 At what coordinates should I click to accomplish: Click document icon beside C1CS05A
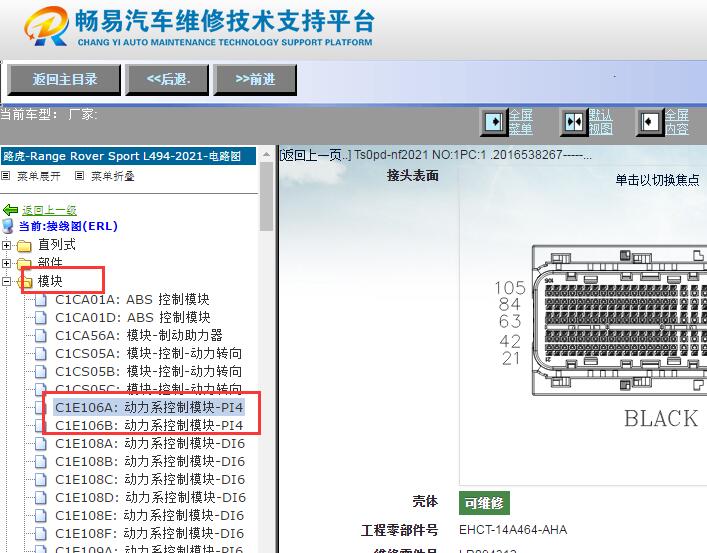click(x=41, y=354)
